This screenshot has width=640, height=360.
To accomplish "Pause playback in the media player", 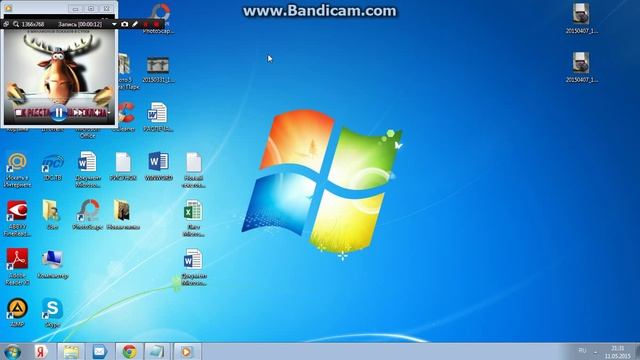I will pos(58,113).
